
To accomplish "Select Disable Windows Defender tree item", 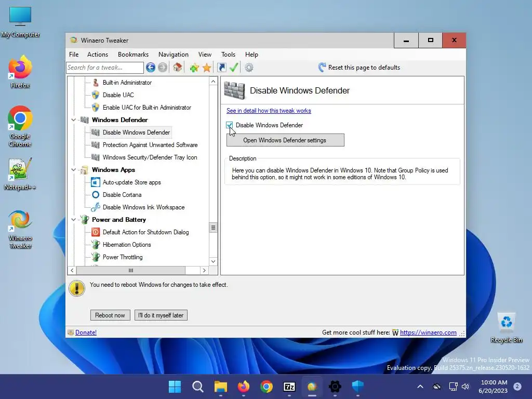I will pos(136,132).
